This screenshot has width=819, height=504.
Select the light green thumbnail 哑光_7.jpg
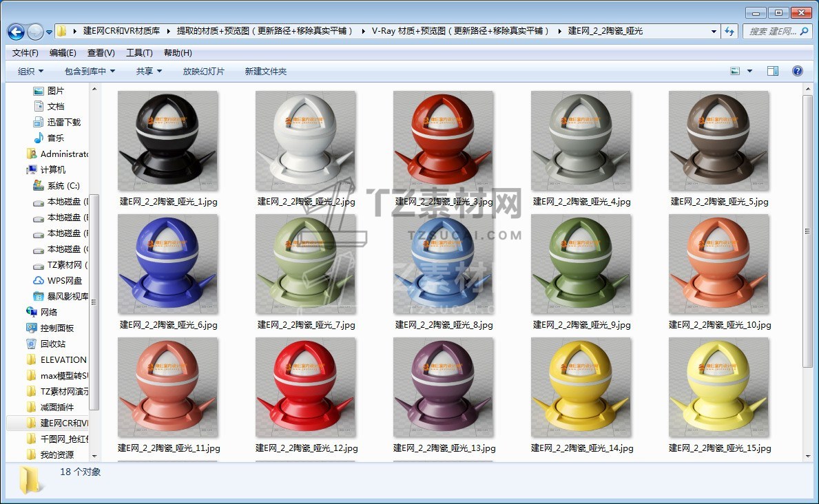click(x=306, y=264)
